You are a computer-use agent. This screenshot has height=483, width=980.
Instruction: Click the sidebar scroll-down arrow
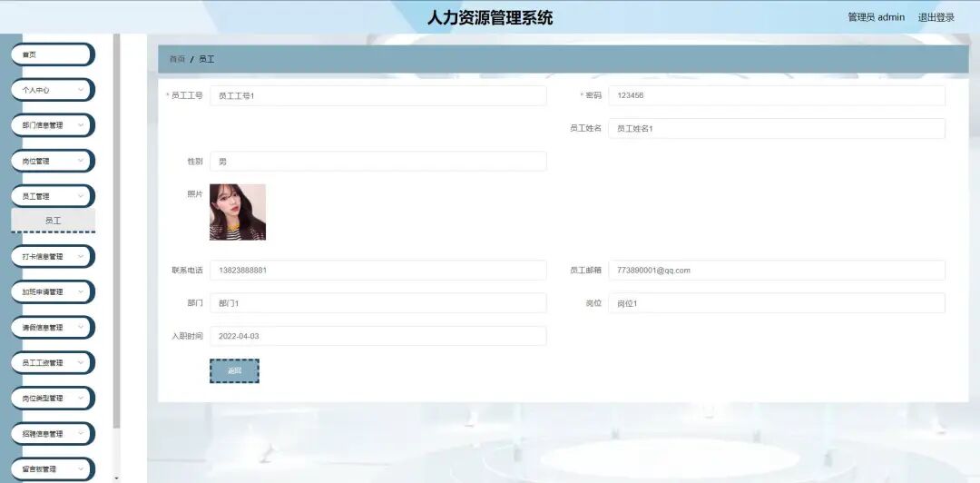[116, 478]
